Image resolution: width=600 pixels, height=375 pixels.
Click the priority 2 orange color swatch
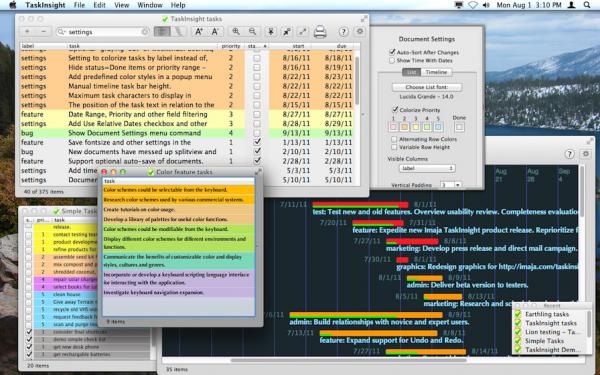pyautogui.click(x=404, y=127)
